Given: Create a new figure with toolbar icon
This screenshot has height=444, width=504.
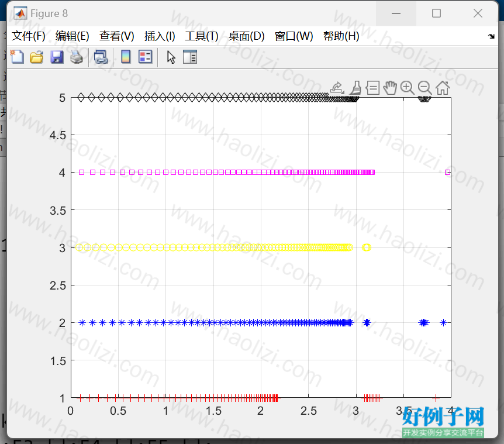Looking at the screenshot, I should click(17, 57).
